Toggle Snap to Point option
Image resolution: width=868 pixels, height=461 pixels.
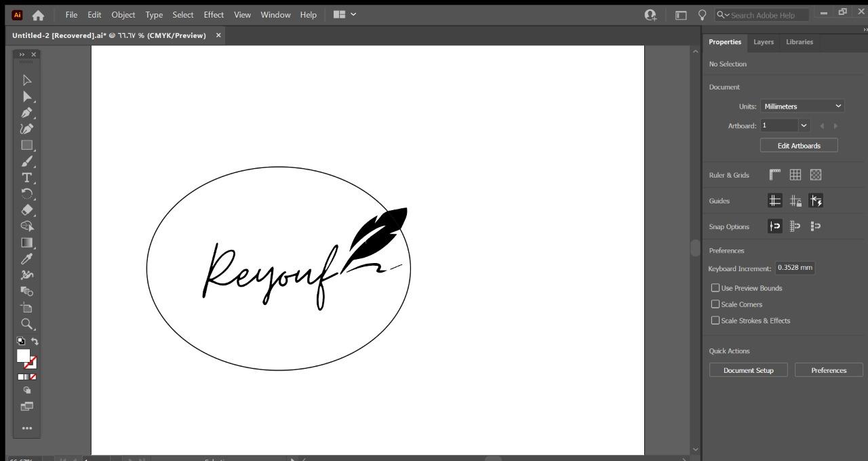[775, 226]
